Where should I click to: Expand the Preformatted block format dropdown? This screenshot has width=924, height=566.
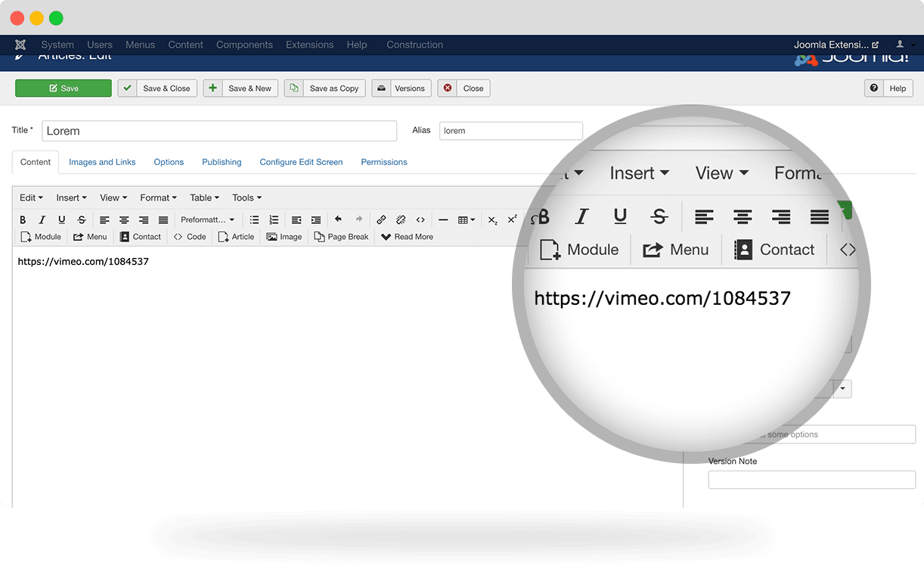tap(208, 220)
